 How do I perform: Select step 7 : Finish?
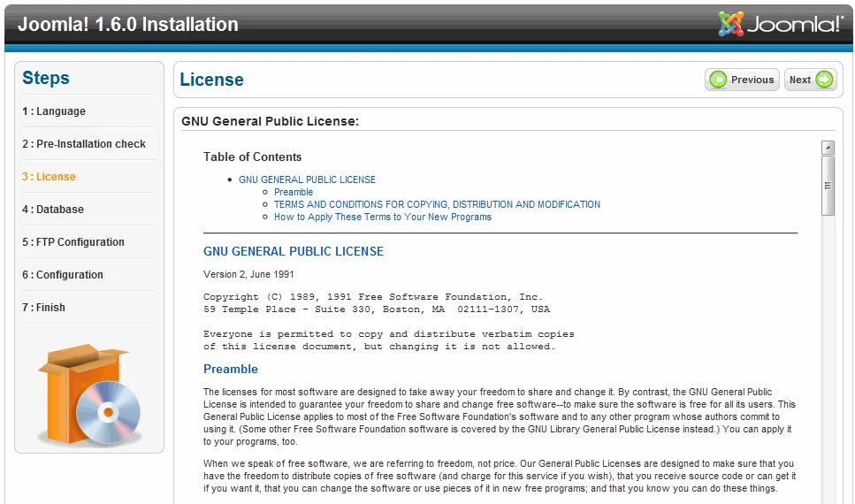(x=43, y=308)
